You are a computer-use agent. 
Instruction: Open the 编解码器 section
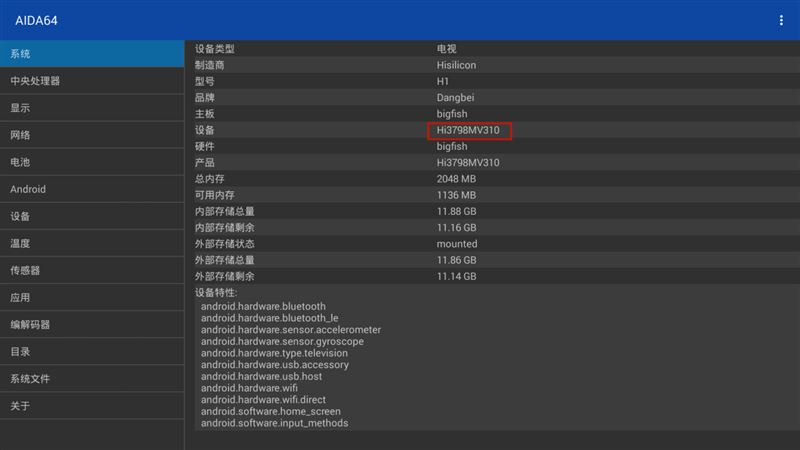[92, 324]
